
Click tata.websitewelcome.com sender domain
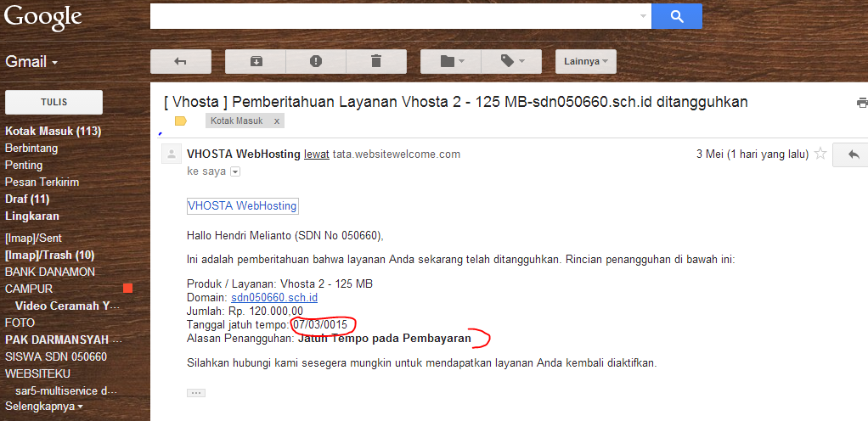click(397, 154)
